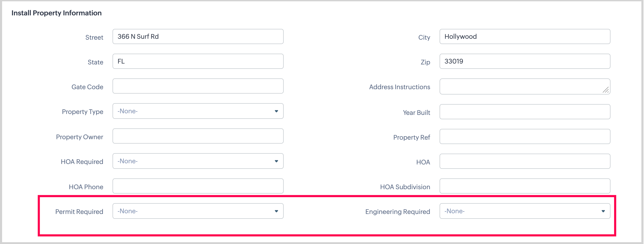Click the HOA Required caret arrow

pos(276,161)
